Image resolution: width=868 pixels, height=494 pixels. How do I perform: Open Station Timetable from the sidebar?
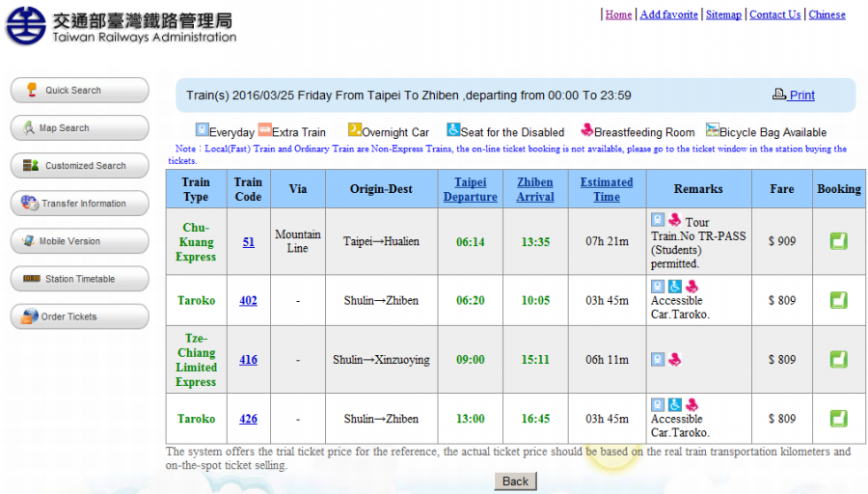click(80, 278)
